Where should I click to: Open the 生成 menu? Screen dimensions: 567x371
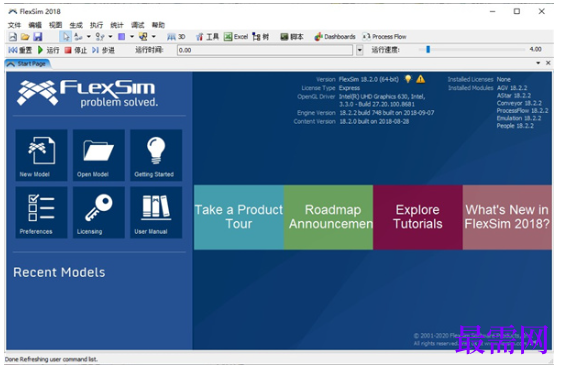click(x=76, y=25)
